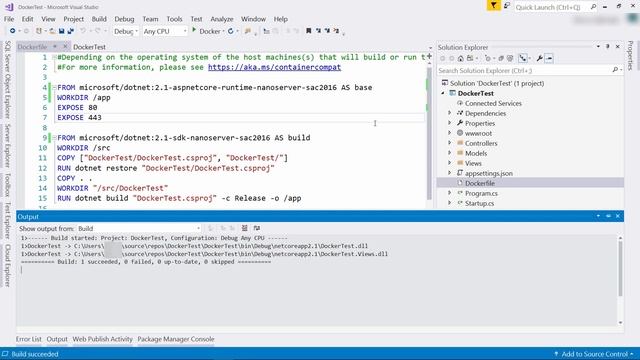This screenshot has height=360, width=640.
Task: Click the code editor vertical scrollbar
Action: pyautogui.click(x=429, y=133)
